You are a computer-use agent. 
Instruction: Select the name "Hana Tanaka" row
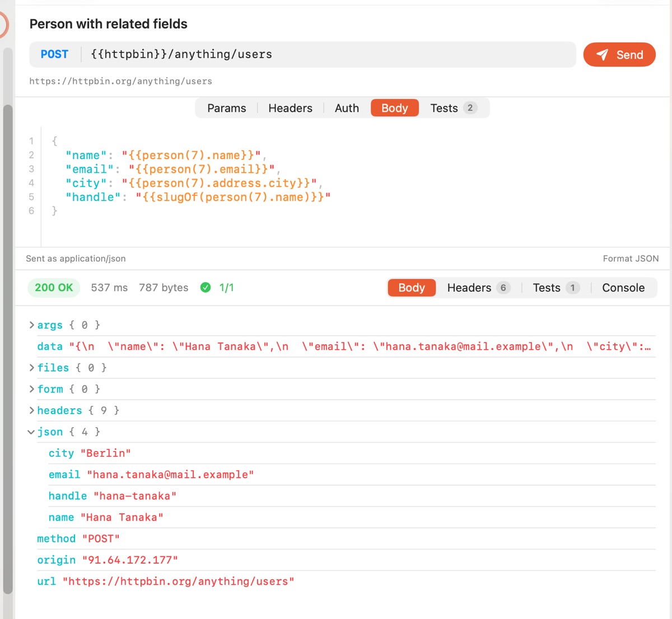point(352,517)
